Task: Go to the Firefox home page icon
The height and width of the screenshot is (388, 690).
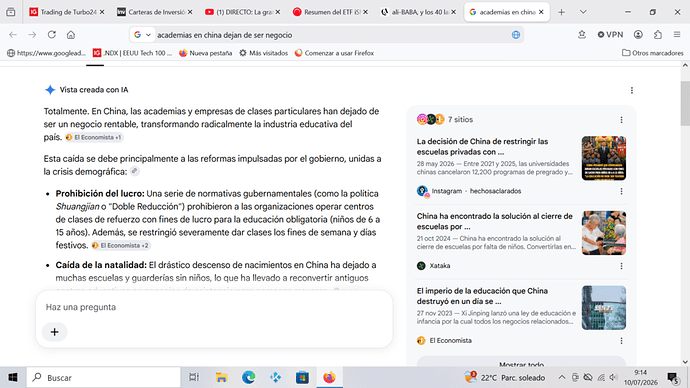Action: pyautogui.click(x=71, y=35)
